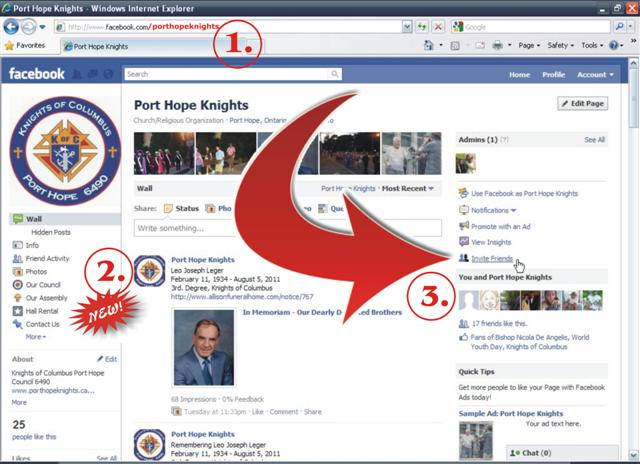Click the IE Home page icon
Screen dimensions: 640x464
point(429,45)
